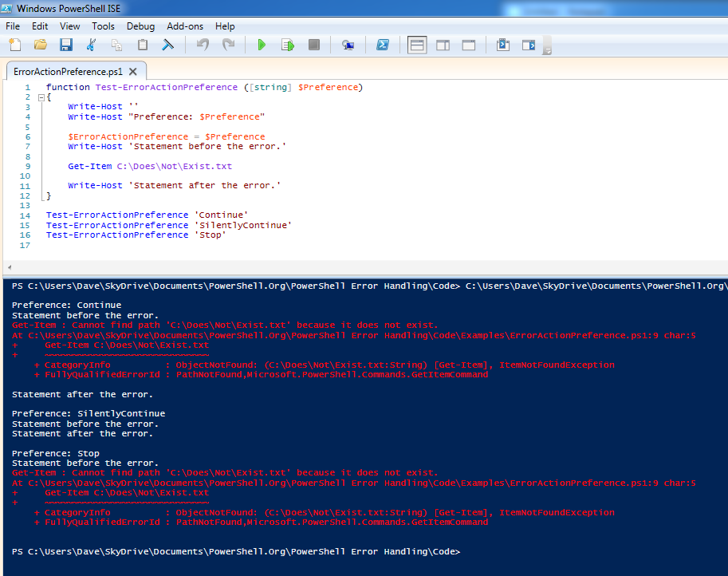Screen dimensions: 728x576
Task: Toggle Show Script Pane Right layout
Action: [443, 45]
